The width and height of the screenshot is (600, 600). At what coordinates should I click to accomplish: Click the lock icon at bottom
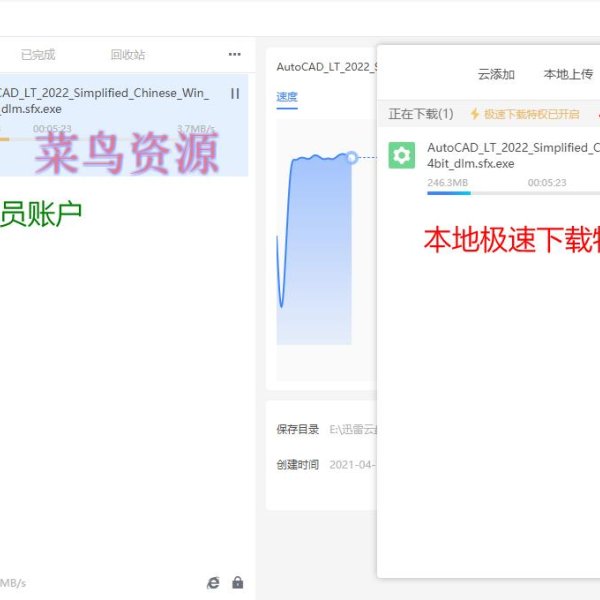tap(238, 582)
